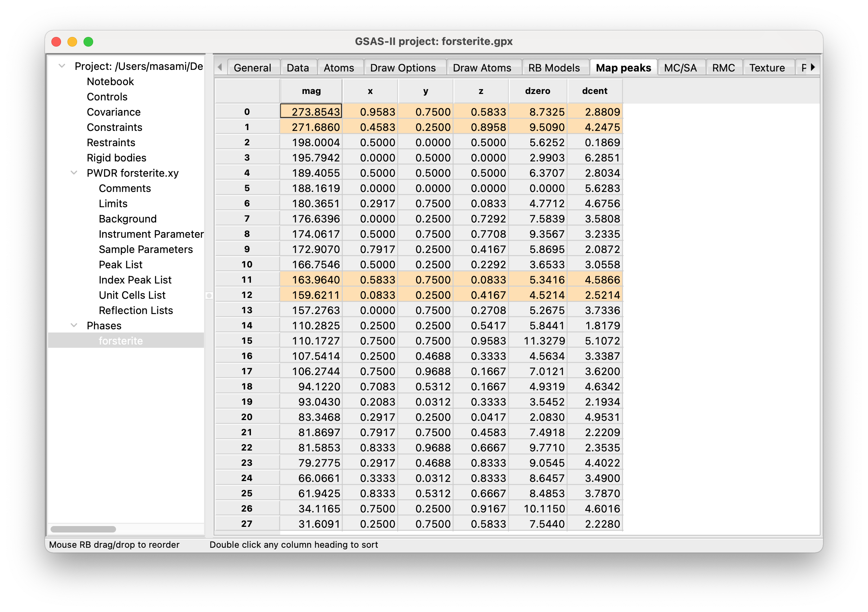Screen dimensions: 868x612
Task: Select row 11 header in table
Action: [x=247, y=279]
